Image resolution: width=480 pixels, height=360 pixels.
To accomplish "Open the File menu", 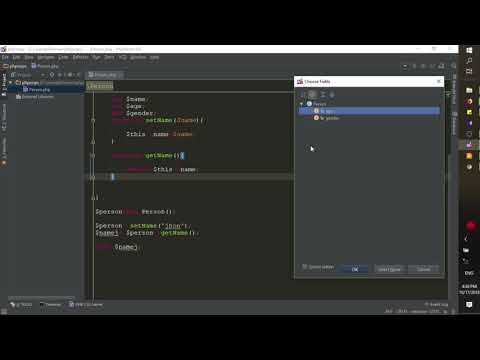I will coord(5,57).
